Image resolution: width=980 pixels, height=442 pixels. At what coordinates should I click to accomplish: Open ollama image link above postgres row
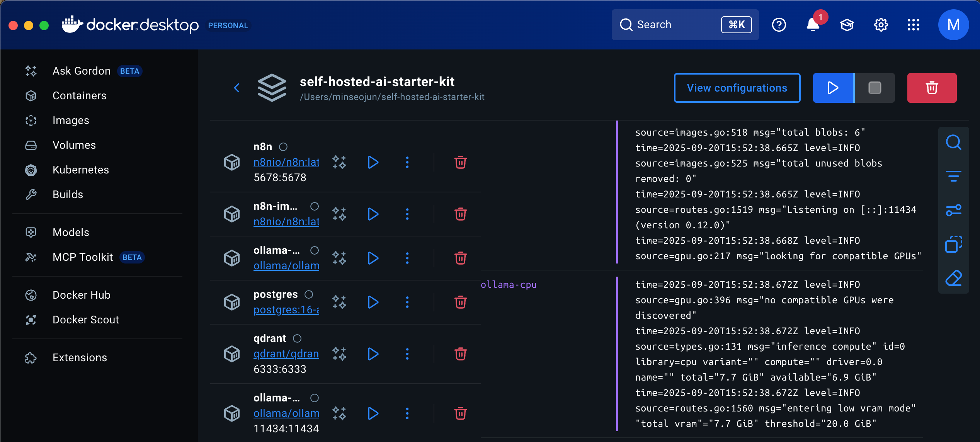(x=286, y=266)
